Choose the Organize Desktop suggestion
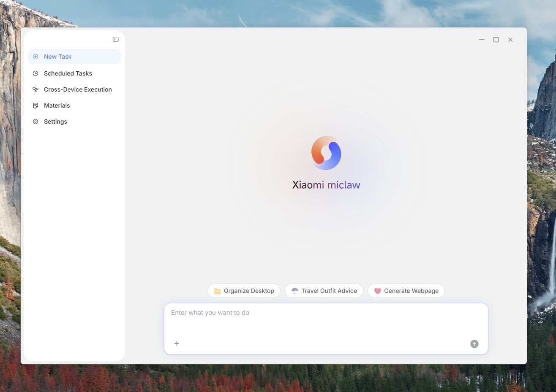 pyautogui.click(x=244, y=290)
